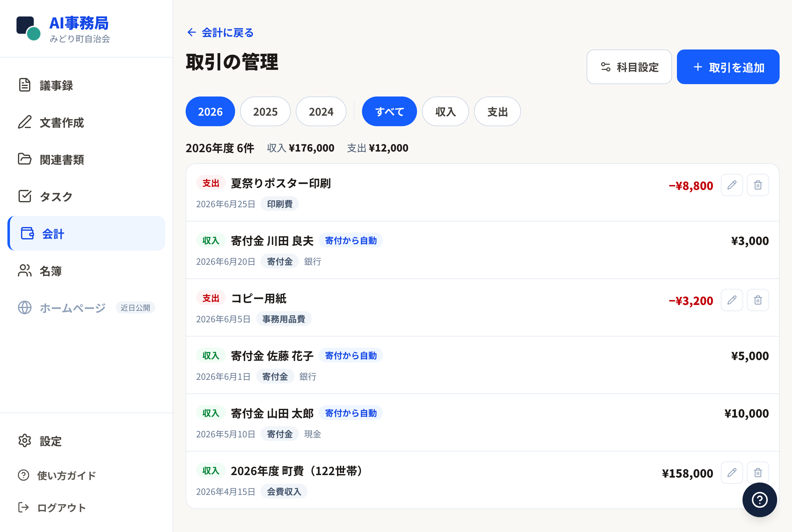The image size is (792, 532).
Task: Click ログアウト in sidebar
Action: coord(86,508)
